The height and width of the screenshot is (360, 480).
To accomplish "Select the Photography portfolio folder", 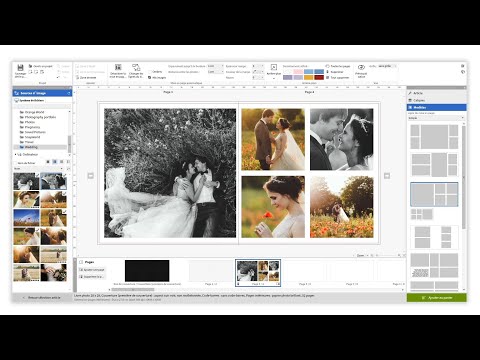I will tap(40, 117).
